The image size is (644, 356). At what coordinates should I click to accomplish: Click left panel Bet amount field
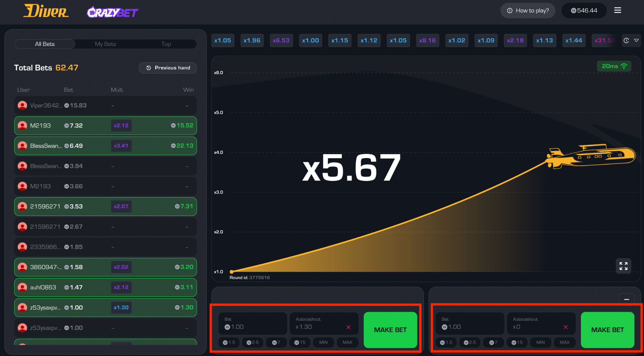coord(252,324)
